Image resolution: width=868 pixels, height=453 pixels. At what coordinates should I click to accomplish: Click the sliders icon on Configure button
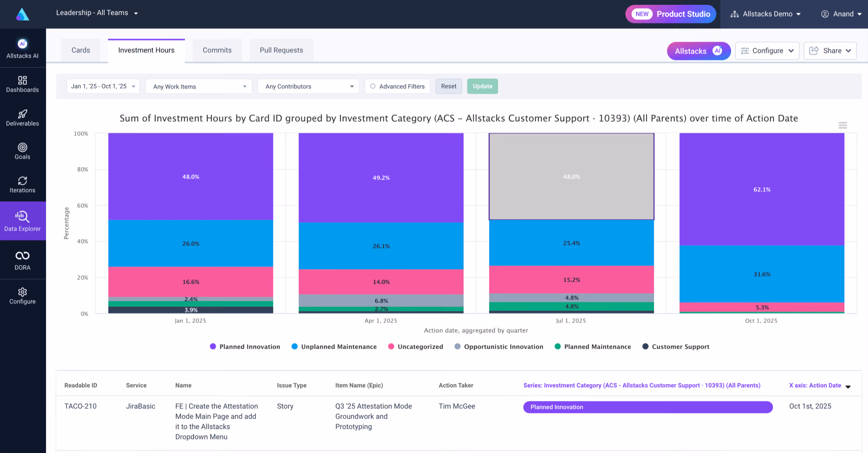click(x=745, y=51)
